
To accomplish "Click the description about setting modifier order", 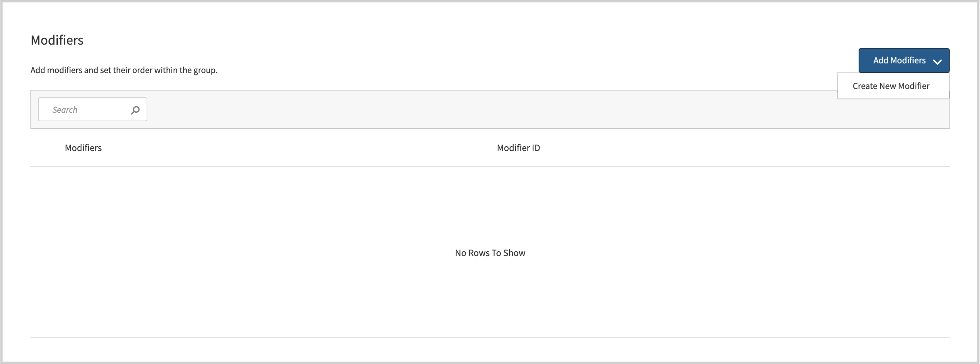I will click(x=124, y=70).
